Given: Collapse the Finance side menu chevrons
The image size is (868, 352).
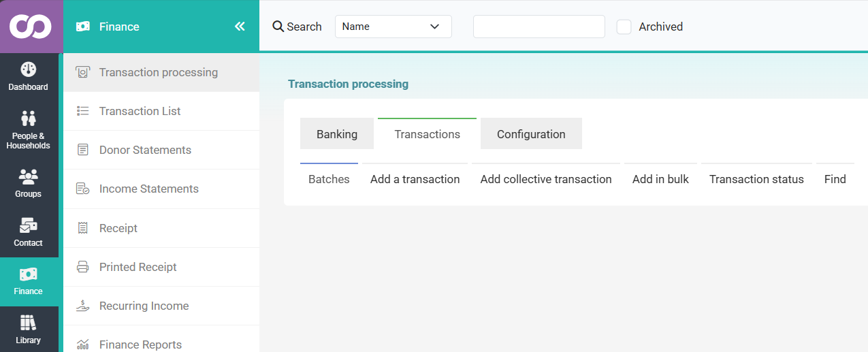Looking at the screenshot, I should point(240,27).
